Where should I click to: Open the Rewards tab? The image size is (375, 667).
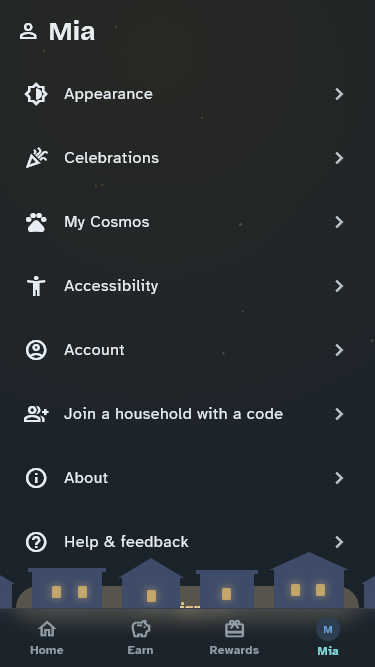pos(234,637)
